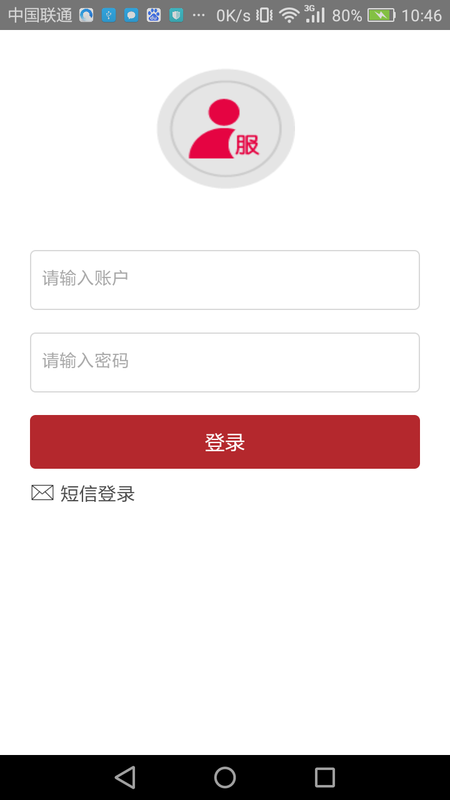Tap the chat bubble notification icon
Image resolution: width=450 pixels, height=800 pixels.
(x=131, y=15)
